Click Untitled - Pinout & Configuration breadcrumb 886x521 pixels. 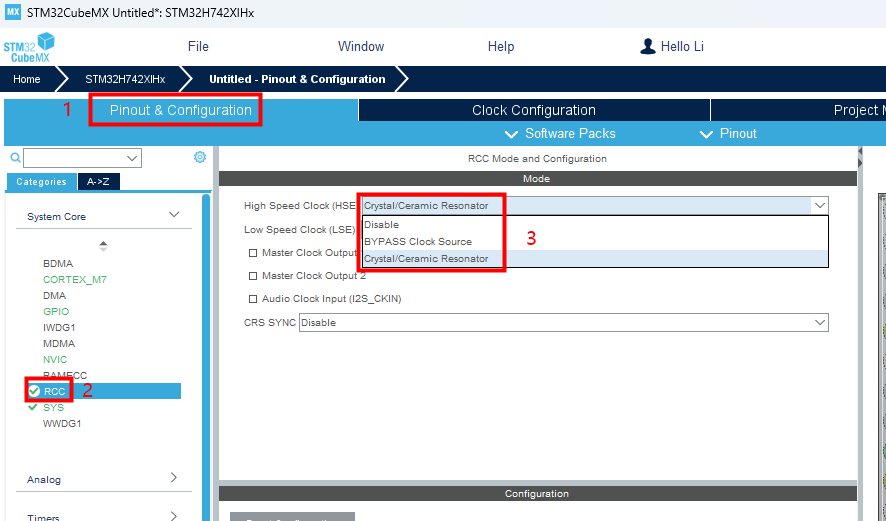(x=297, y=79)
